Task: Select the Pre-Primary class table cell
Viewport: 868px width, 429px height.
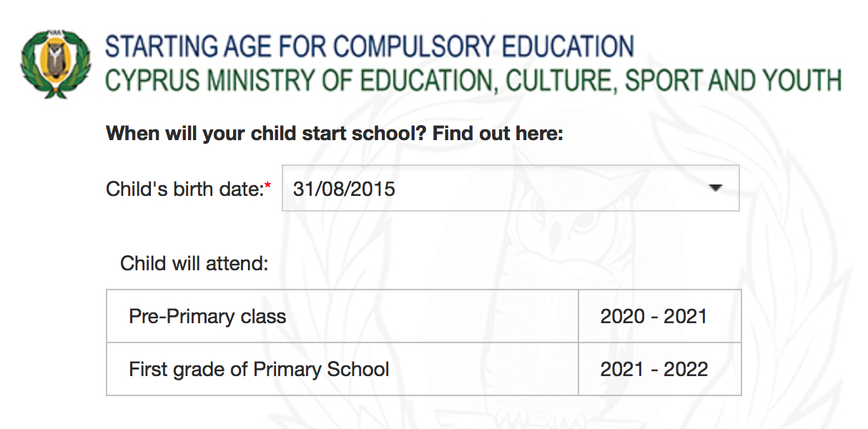Action: pyautogui.click(x=342, y=316)
